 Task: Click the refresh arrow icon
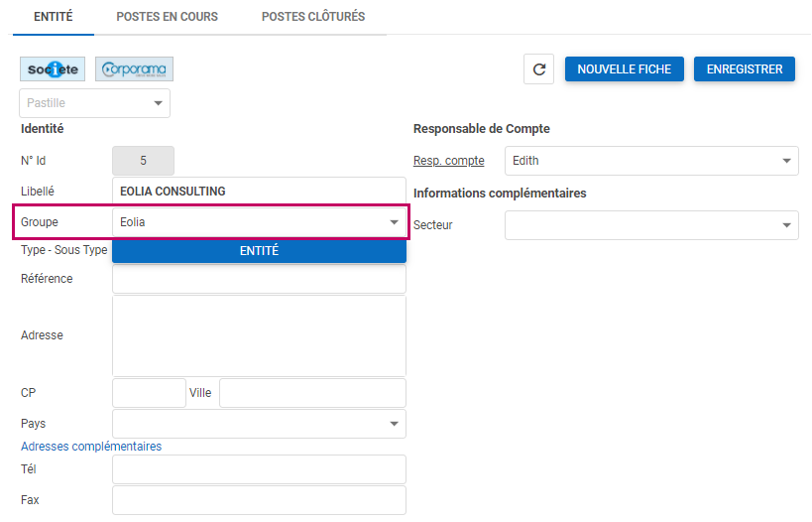click(x=538, y=69)
